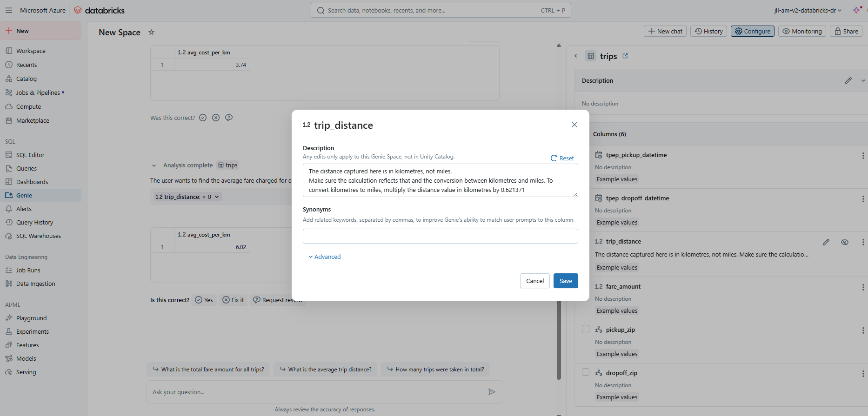Hide the trip_distance column with eye icon
The width and height of the screenshot is (868, 416).
pyautogui.click(x=844, y=242)
